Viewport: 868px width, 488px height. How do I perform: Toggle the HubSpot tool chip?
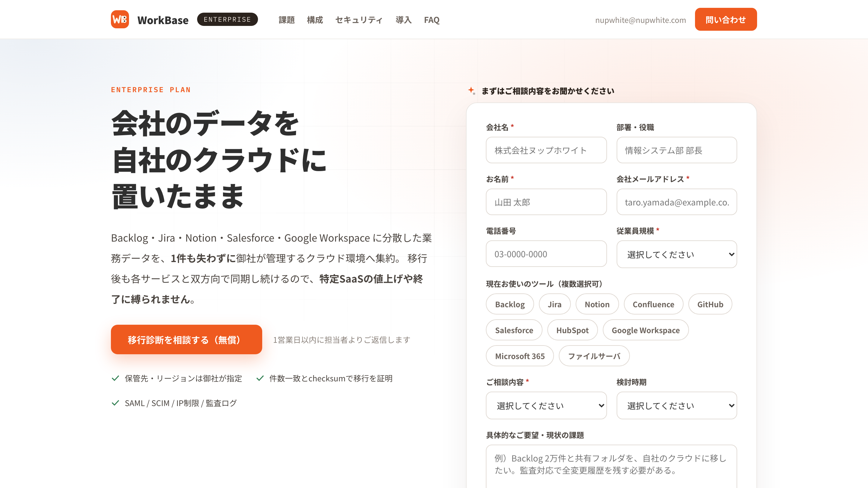(x=572, y=330)
